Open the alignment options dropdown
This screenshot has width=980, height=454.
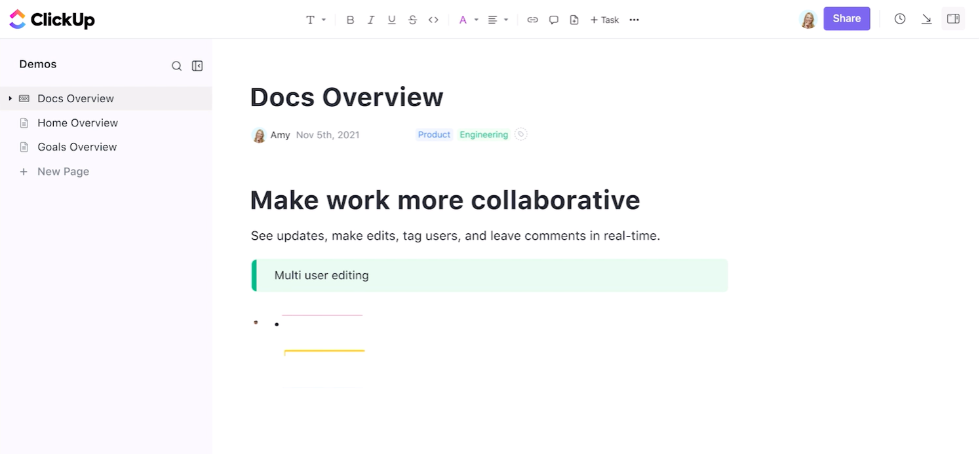click(498, 20)
